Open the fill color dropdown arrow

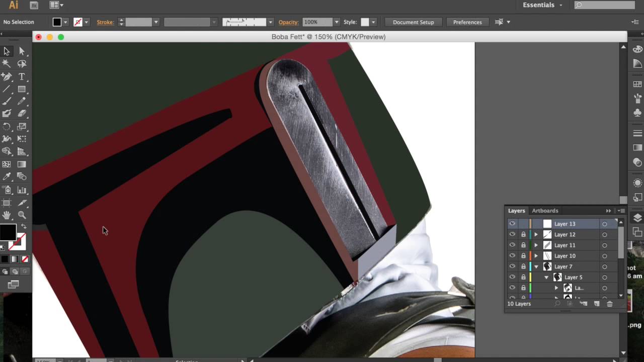pyautogui.click(x=65, y=22)
